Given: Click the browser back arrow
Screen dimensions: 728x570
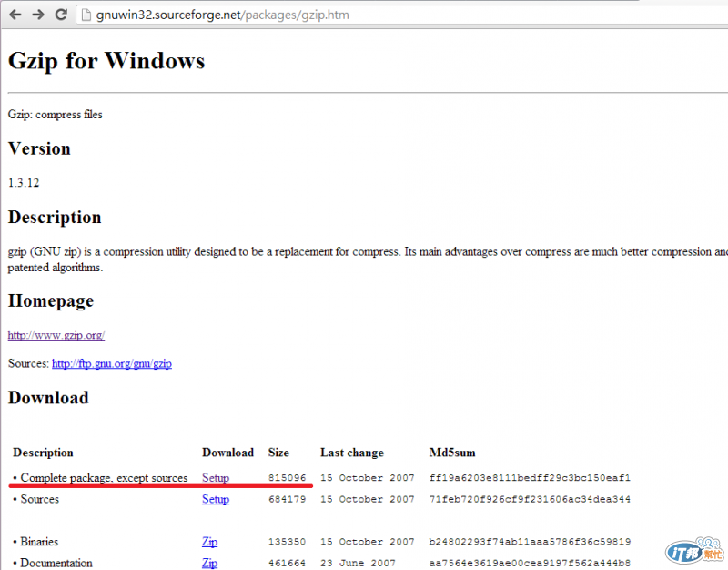Looking at the screenshot, I should (15, 15).
